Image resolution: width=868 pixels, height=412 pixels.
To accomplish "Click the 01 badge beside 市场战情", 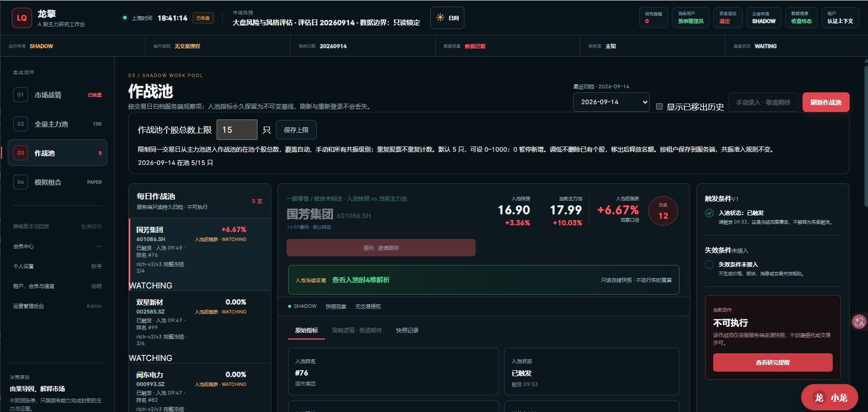I will tap(20, 95).
